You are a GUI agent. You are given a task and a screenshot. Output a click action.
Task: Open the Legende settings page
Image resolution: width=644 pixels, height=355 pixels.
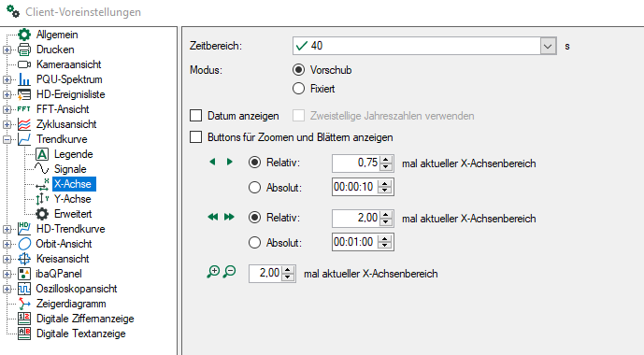tap(74, 154)
